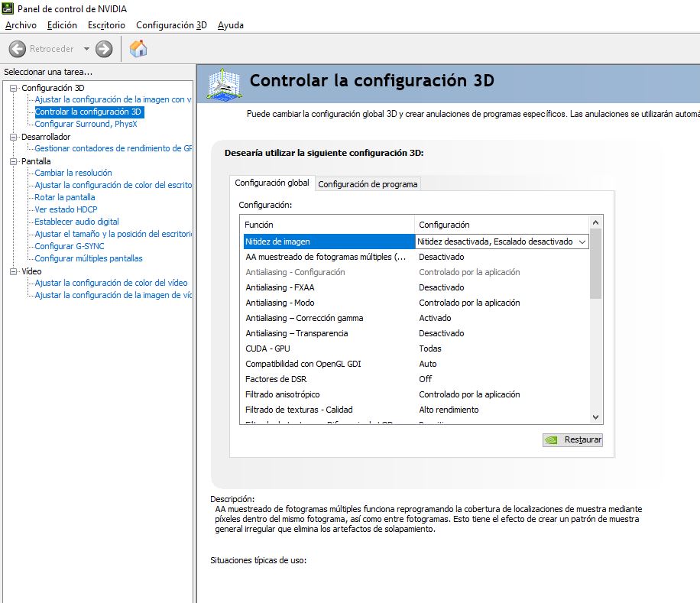Click the Alto rendimiento value
700x603 pixels.
click(449, 410)
